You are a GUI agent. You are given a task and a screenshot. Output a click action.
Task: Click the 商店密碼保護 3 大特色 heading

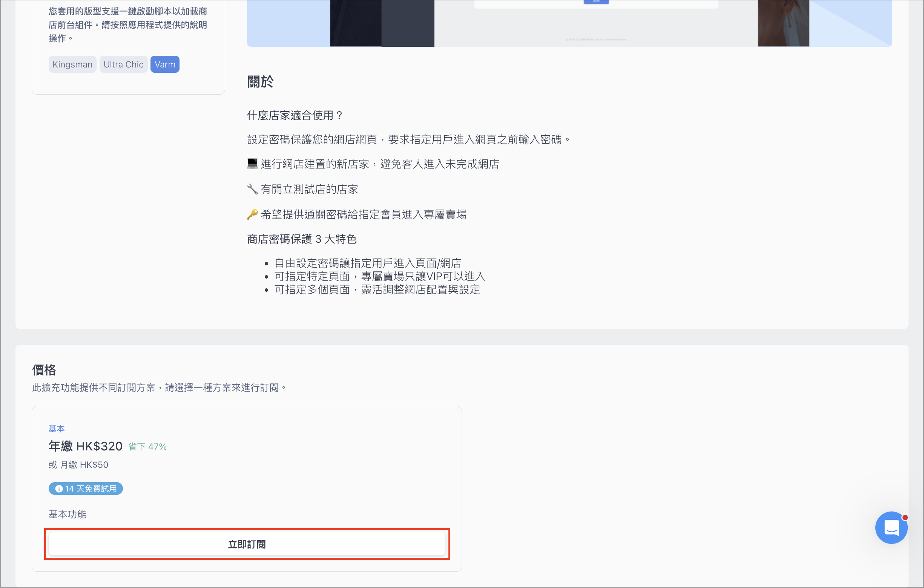click(x=302, y=239)
